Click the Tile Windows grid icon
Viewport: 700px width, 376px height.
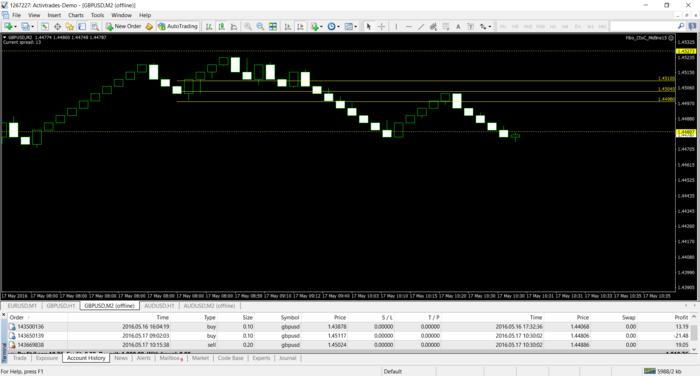273,27
